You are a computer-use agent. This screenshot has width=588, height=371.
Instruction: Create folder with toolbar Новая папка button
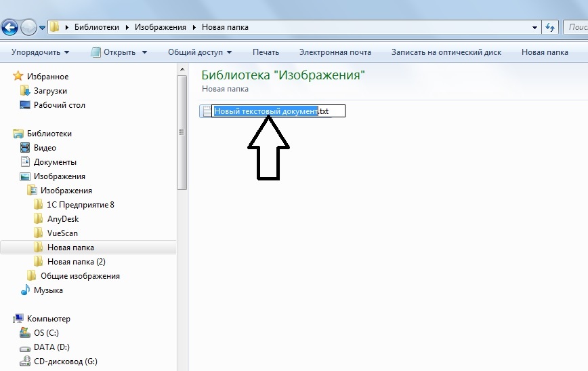pyautogui.click(x=545, y=52)
